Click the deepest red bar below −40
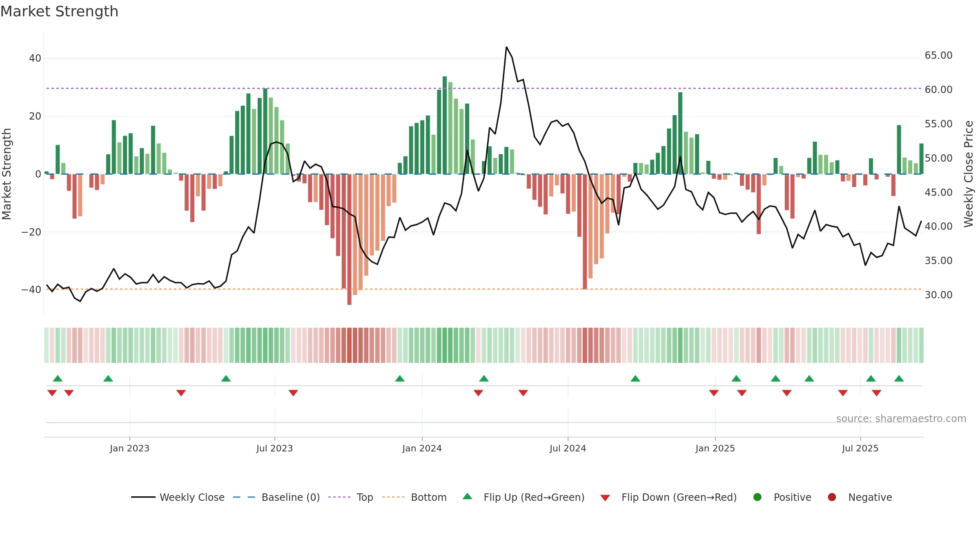980x551 pixels. [x=349, y=239]
